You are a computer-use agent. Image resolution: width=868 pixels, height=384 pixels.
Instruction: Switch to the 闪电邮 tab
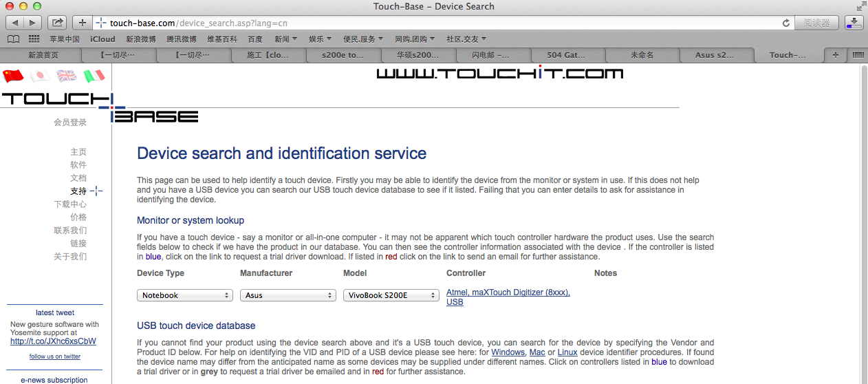491,55
